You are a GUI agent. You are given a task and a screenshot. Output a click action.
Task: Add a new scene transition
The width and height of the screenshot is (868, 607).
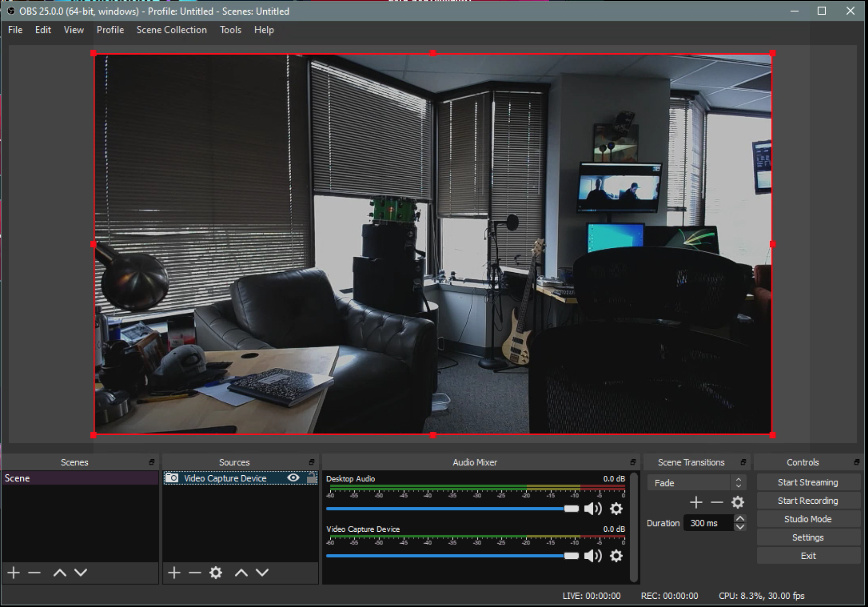pos(696,502)
